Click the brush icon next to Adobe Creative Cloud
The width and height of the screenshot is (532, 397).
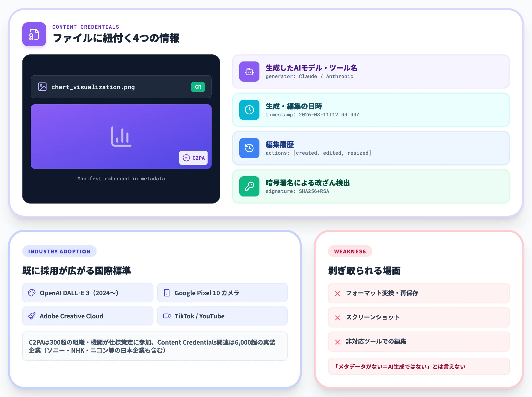(x=32, y=316)
